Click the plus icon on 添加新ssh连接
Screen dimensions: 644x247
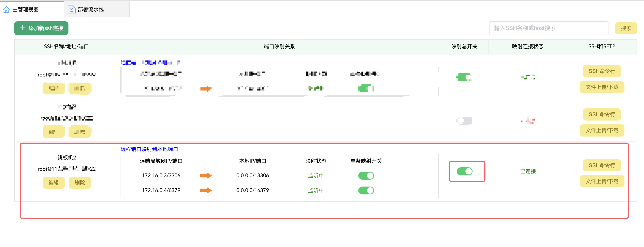coord(22,28)
